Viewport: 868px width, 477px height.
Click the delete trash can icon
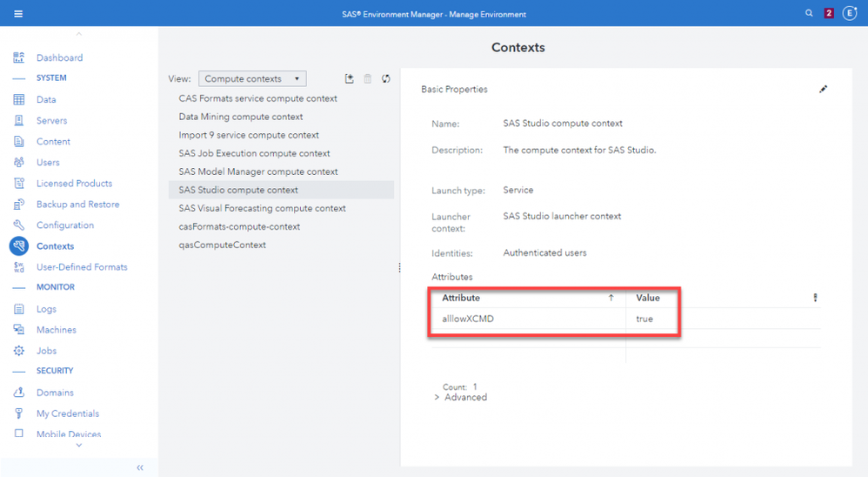click(368, 78)
